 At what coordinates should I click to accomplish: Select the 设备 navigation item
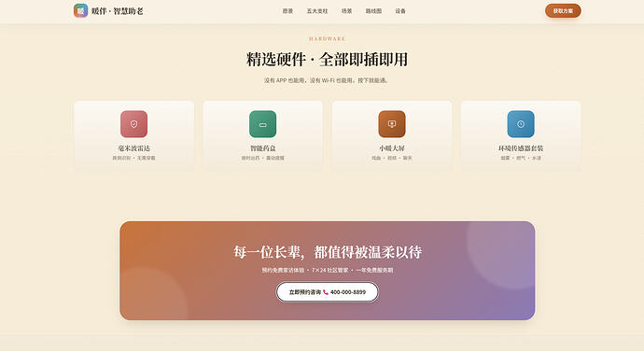click(x=400, y=11)
